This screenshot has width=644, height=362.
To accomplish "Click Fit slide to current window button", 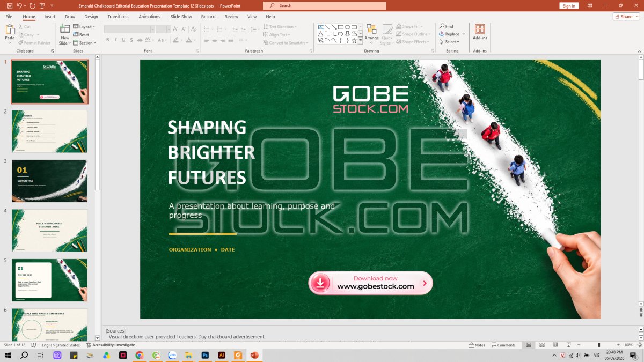I will pyautogui.click(x=639, y=345).
